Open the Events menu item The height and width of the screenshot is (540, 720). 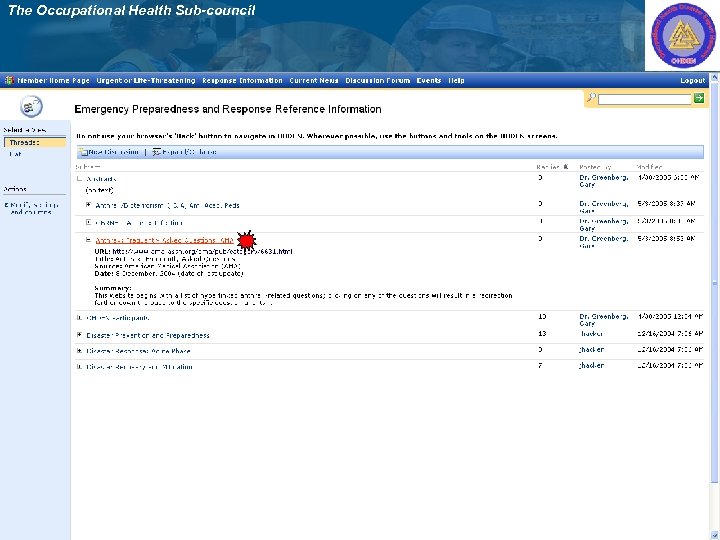click(x=429, y=80)
